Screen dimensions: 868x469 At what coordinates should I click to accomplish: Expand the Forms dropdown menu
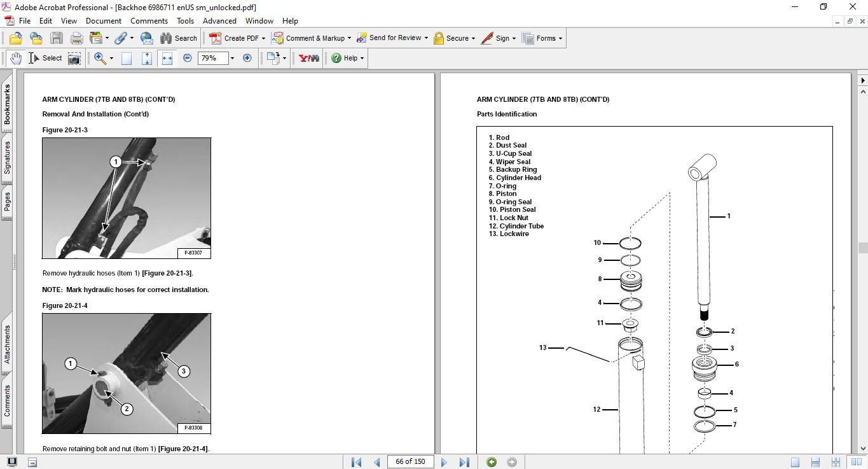point(560,38)
